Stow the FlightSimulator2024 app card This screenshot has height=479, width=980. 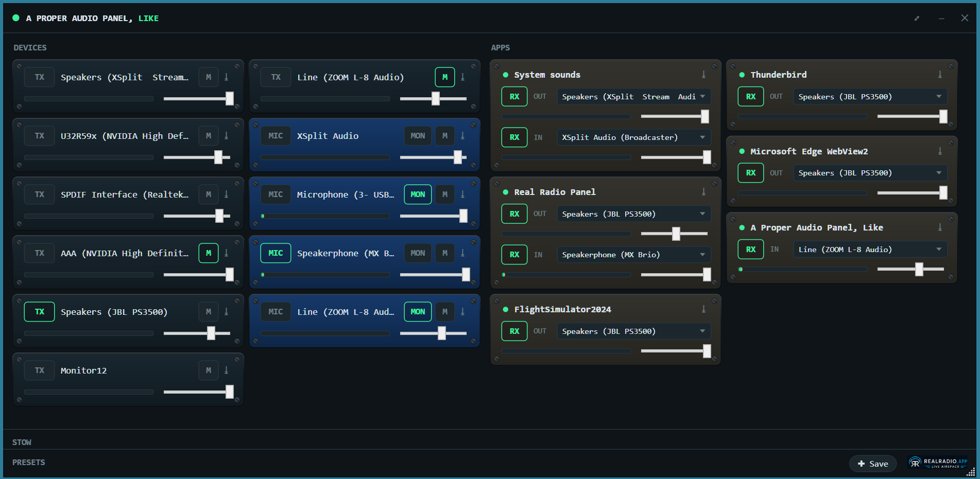[x=703, y=309]
